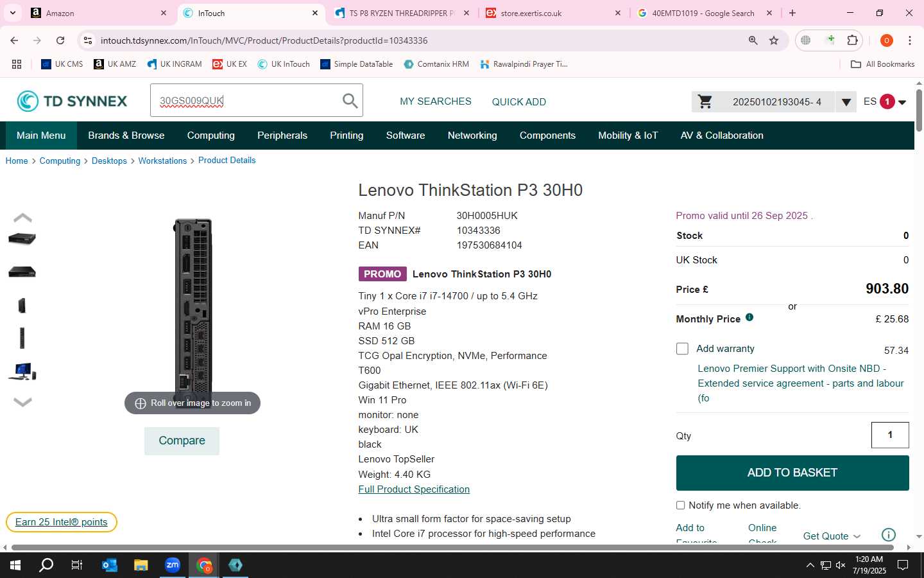Show hidden system tray icons
Screen dimensions: 924x578
click(810, 565)
